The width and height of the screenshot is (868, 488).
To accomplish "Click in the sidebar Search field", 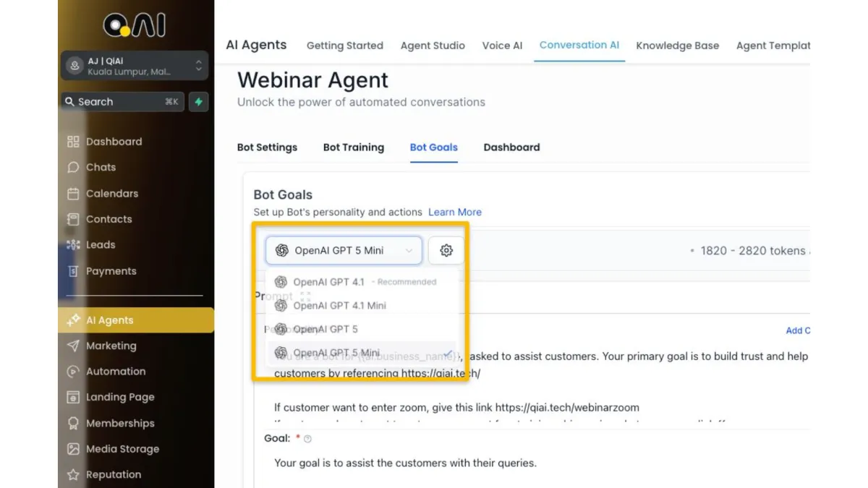I will pos(122,102).
